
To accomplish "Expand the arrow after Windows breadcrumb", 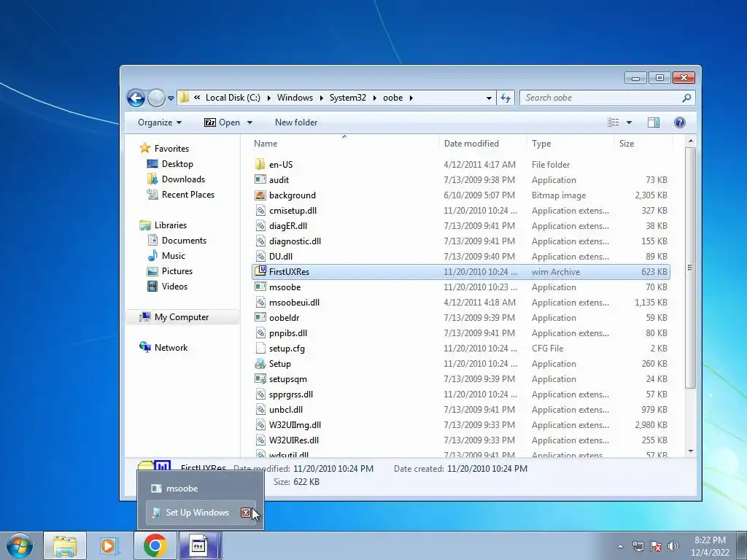I will (x=321, y=98).
